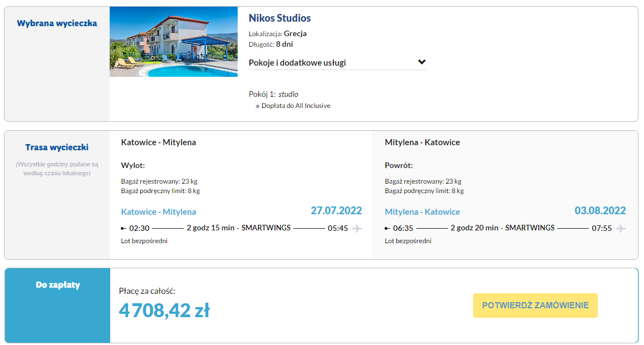This screenshot has width=644, height=345.
Task: Click the airplane icon on the outbound flight
Action: tap(357, 229)
